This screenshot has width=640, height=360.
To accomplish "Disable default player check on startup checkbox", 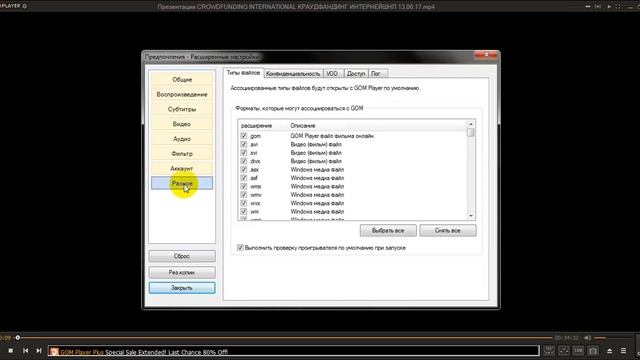I will pyautogui.click(x=240, y=247).
